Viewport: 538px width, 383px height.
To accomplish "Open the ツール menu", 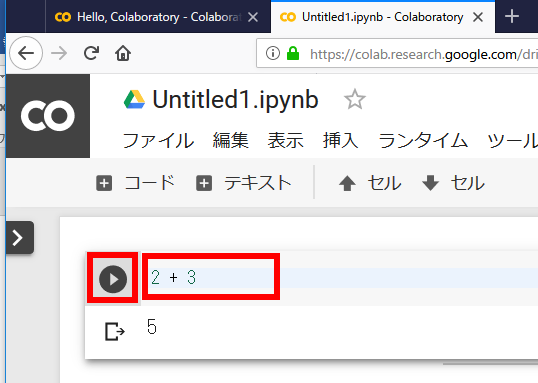I will (x=512, y=141).
